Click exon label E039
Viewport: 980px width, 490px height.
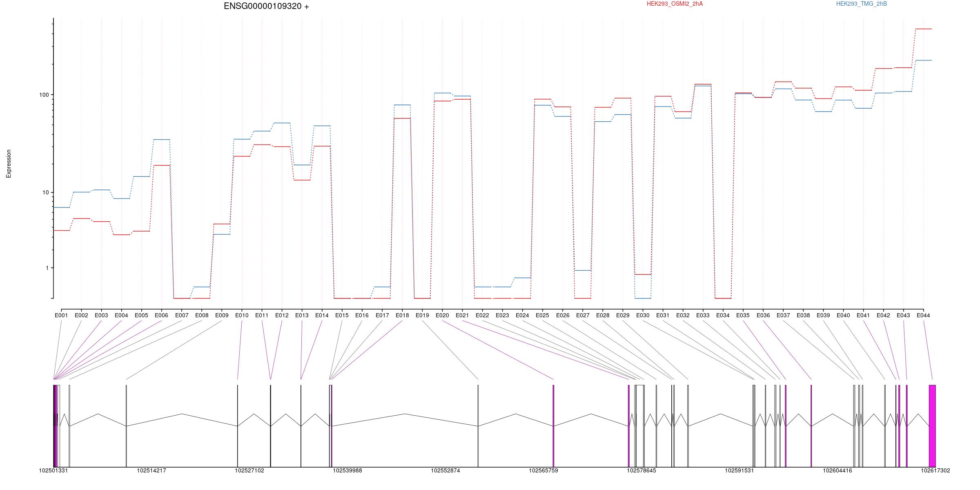823,315
